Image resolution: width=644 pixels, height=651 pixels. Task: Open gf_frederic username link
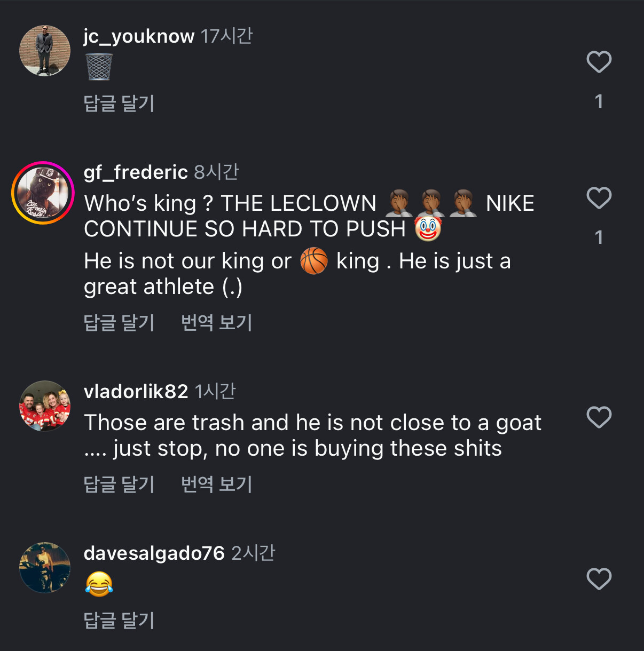136,172
